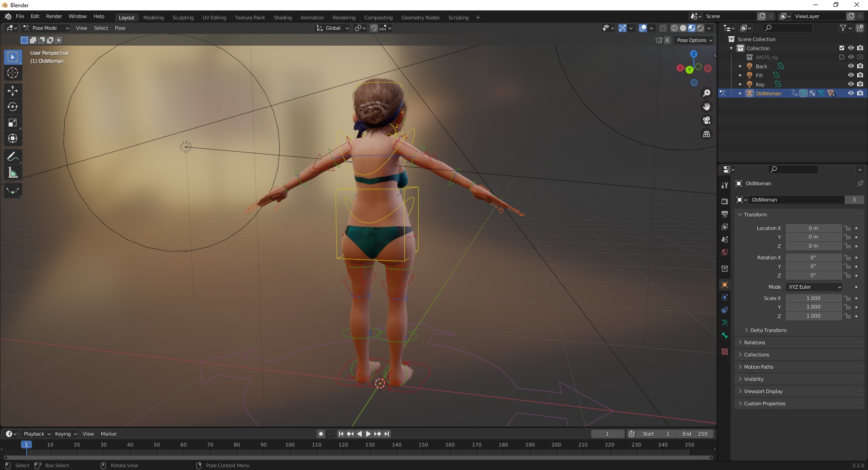This screenshot has width=868, height=470.
Task: Hide OldWoman armature in viewport
Action: pos(851,93)
